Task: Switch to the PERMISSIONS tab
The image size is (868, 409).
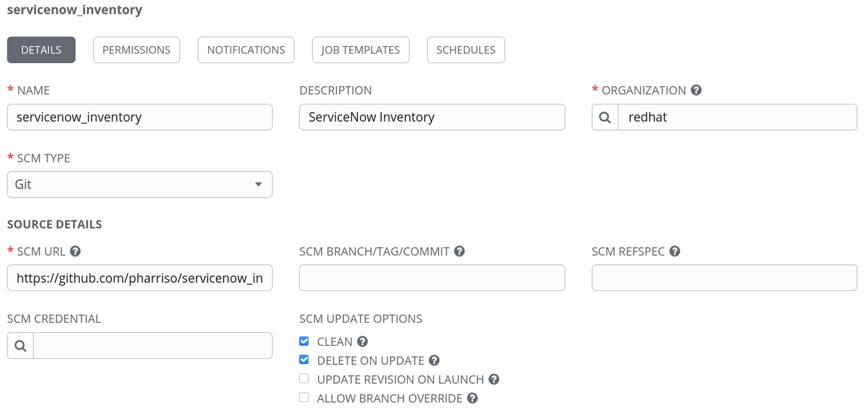Action: [x=136, y=49]
